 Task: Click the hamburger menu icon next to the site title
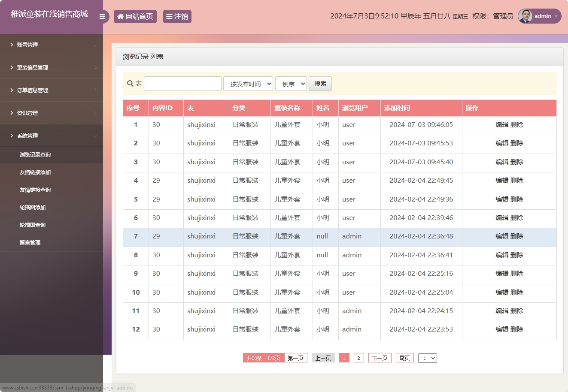click(x=102, y=16)
